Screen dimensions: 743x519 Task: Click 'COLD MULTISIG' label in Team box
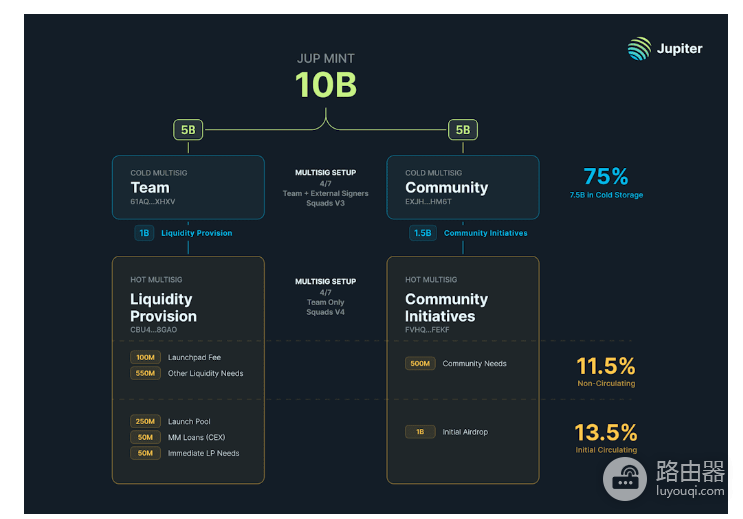click(159, 173)
